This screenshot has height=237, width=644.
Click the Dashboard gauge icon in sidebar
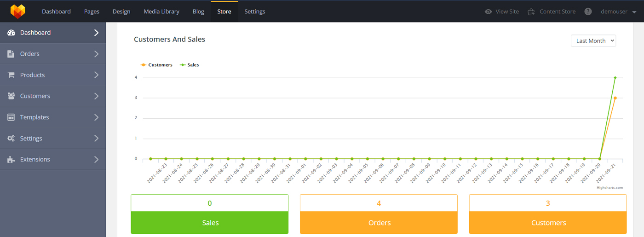point(11,33)
